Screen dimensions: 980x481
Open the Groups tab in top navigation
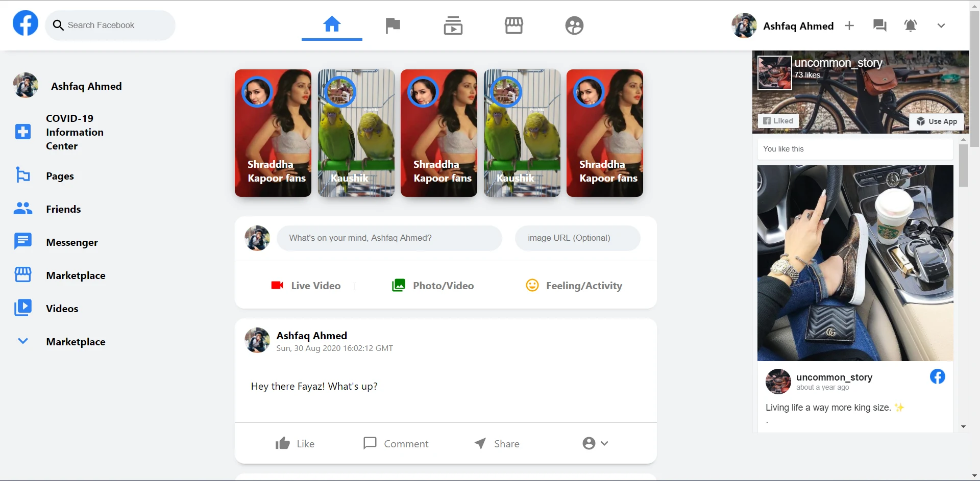[574, 26]
